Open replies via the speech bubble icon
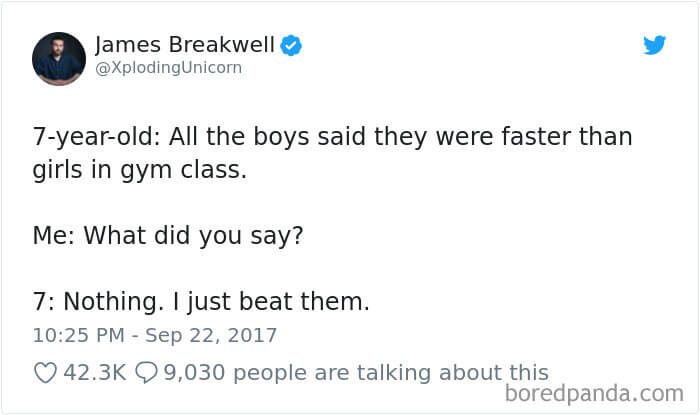This screenshot has width=700, height=415. click(x=146, y=373)
